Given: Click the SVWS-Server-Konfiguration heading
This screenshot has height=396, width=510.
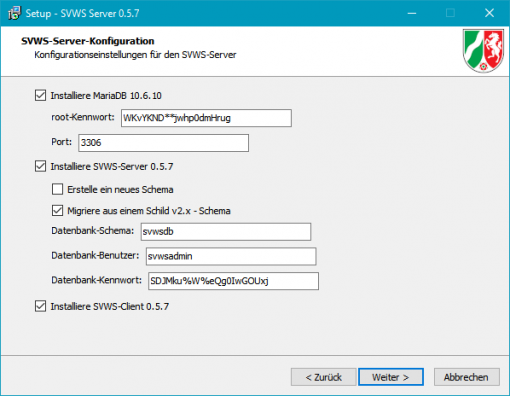Looking at the screenshot, I should coord(88,41).
